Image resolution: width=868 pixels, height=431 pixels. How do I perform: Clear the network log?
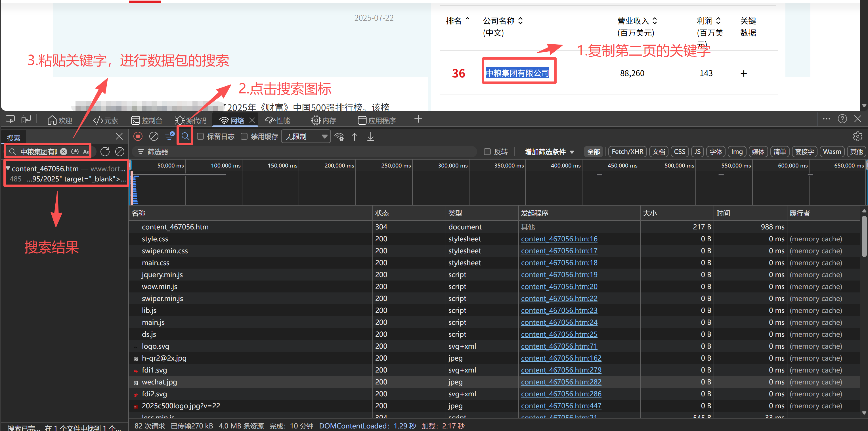coord(154,136)
